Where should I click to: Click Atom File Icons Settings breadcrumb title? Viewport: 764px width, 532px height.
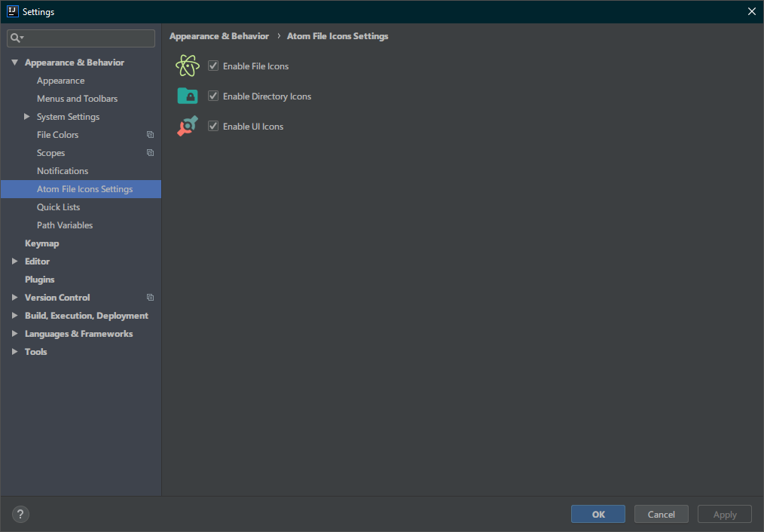(338, 36)
